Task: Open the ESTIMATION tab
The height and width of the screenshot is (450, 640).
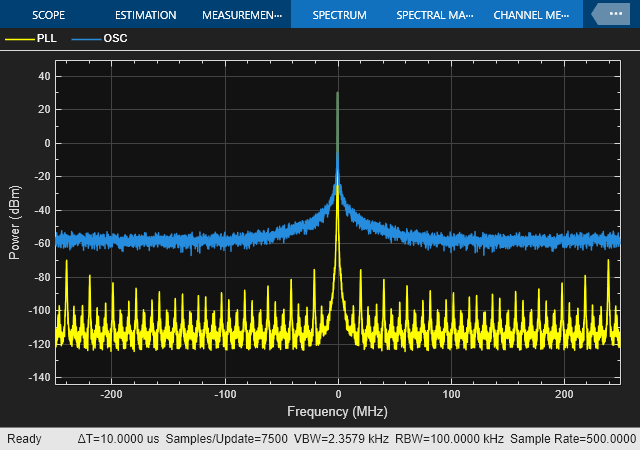Action: pos(145,15)
